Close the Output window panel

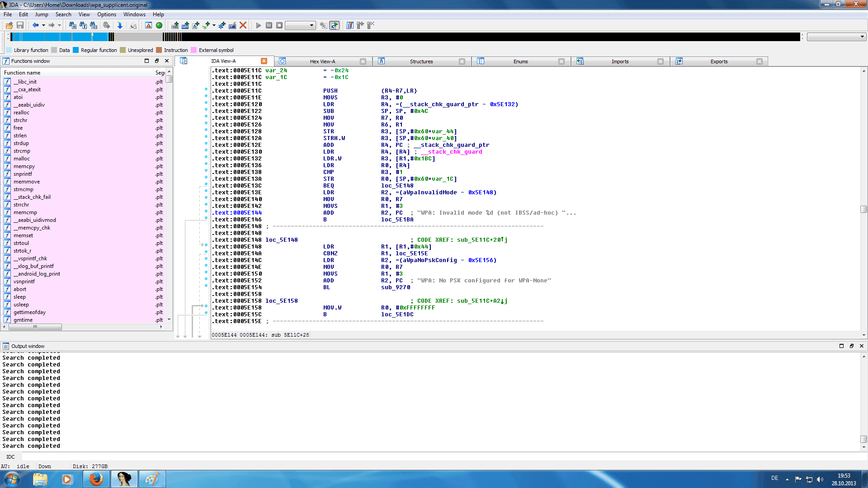point(862,346)
